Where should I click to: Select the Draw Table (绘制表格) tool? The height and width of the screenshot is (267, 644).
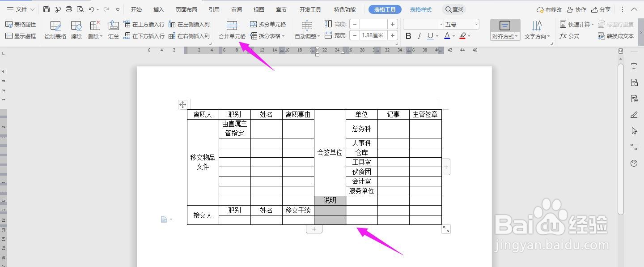[x=55, y=30]
